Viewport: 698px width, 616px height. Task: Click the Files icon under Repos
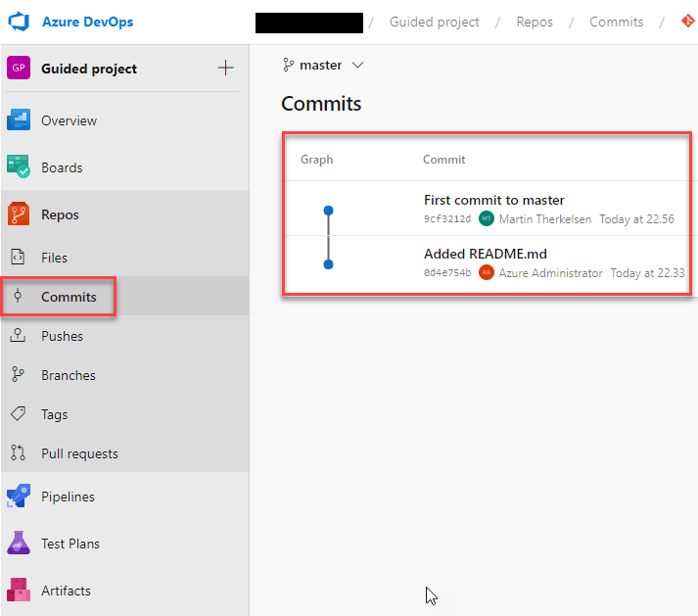click(18, 257)
